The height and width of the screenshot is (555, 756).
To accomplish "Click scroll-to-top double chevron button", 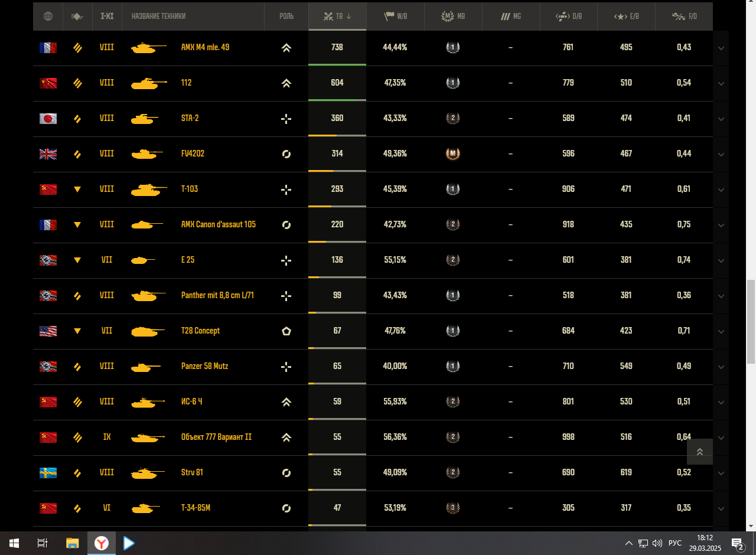I will pos(700,452).
